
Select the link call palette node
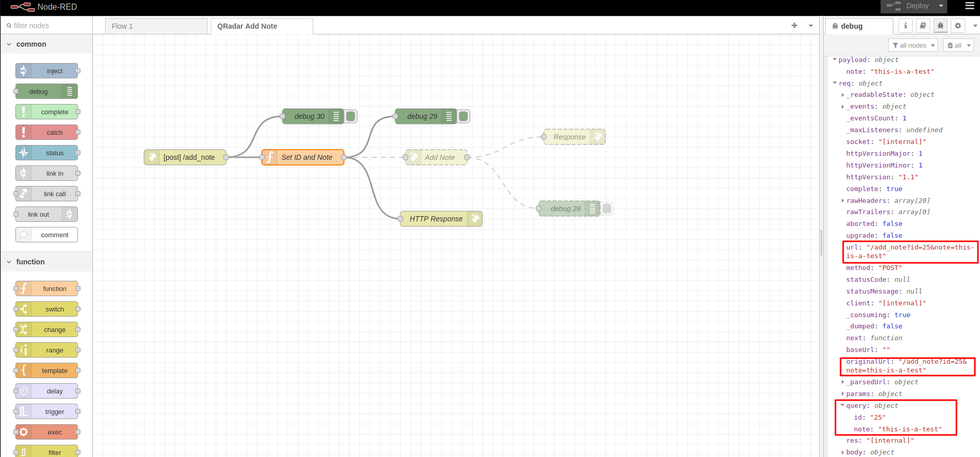[47, 194]
